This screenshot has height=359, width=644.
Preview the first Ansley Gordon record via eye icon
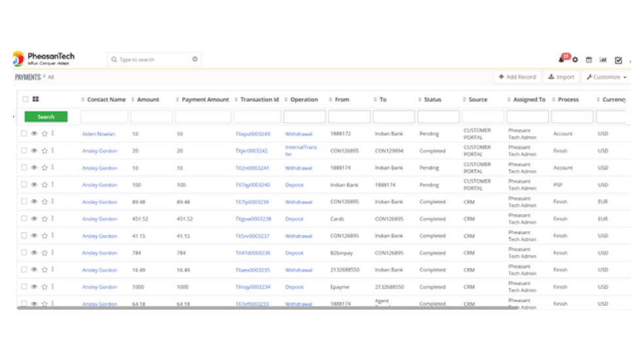click(34, 151)
